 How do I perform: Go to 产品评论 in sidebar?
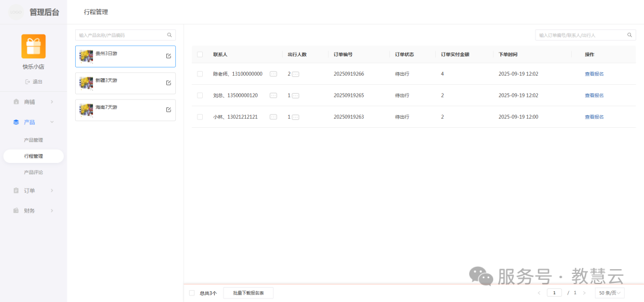pyautogui.click(x=33, y=172)
